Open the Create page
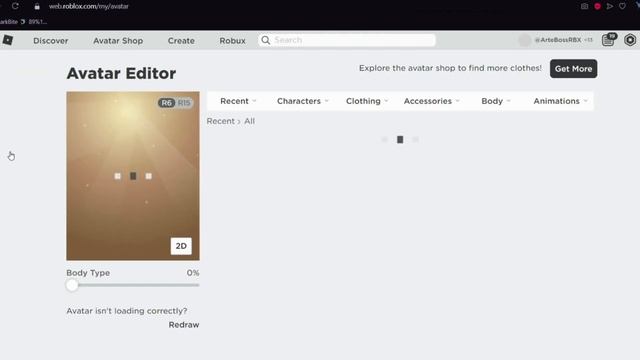The height and width of the screenshot is (360, 640). click(181, 40)
